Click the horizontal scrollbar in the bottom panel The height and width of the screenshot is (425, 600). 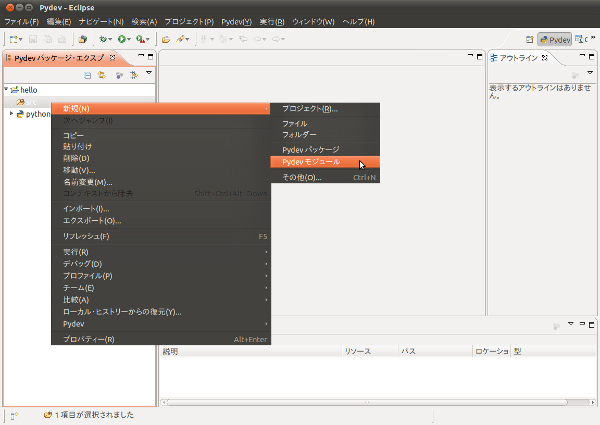367,402
